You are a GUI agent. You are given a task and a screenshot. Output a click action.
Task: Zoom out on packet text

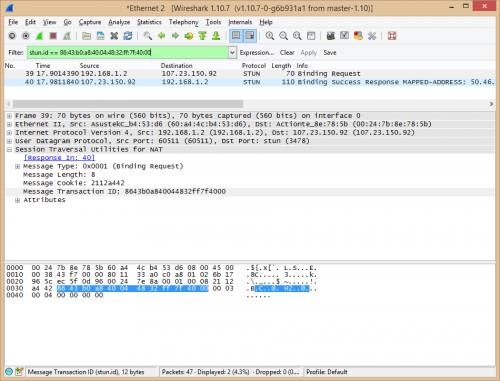(x=283, y=36)
